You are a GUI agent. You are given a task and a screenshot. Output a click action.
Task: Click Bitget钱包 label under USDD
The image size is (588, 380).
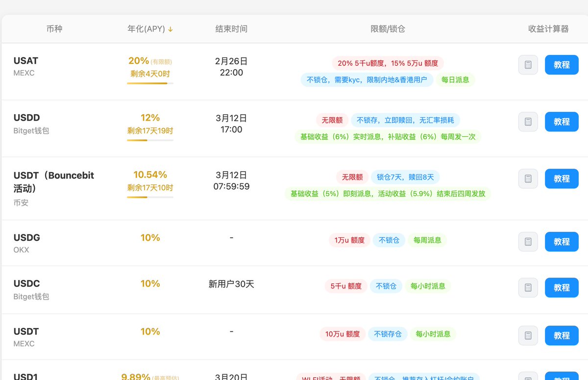pyautogui.click(x=31, y=131)
